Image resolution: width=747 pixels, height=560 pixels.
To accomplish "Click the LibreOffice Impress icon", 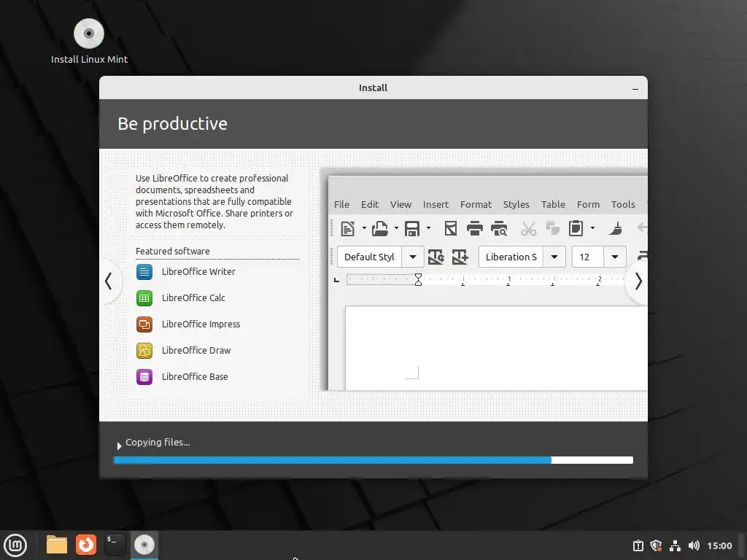I will click(x=144, y=324).
